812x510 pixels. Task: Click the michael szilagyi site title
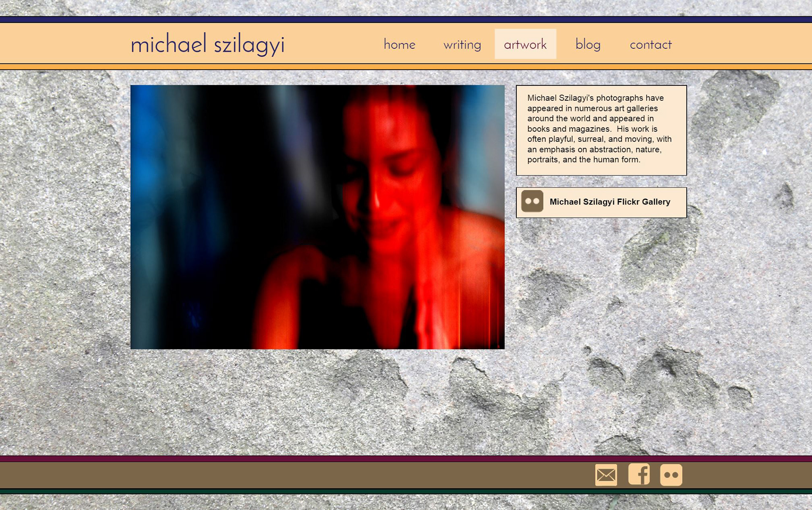(207, 44)
